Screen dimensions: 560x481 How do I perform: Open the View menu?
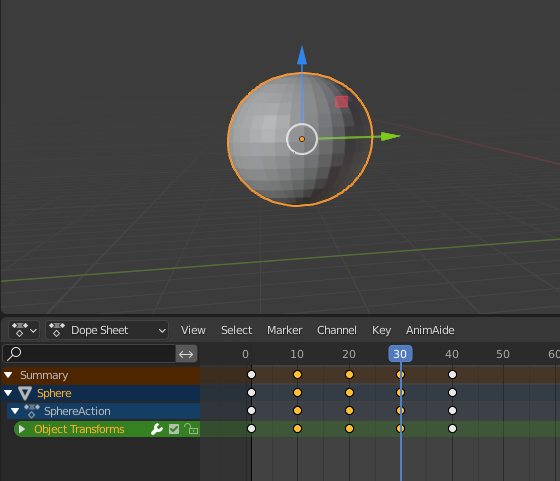[193, 330]
